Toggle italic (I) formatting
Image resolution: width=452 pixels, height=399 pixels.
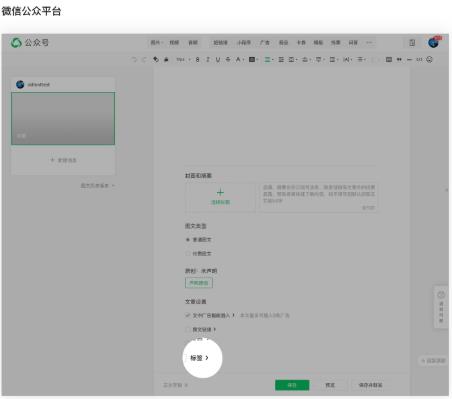[208, 60]
